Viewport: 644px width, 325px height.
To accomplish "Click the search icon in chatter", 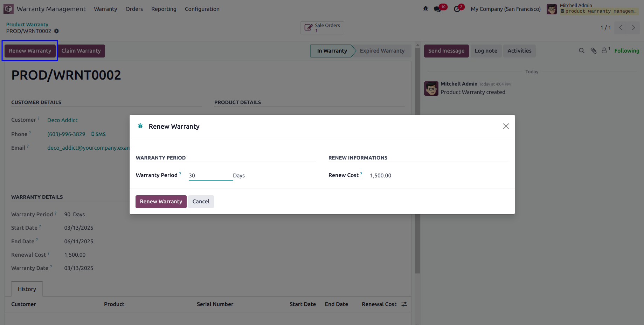I will coord(582,51).
